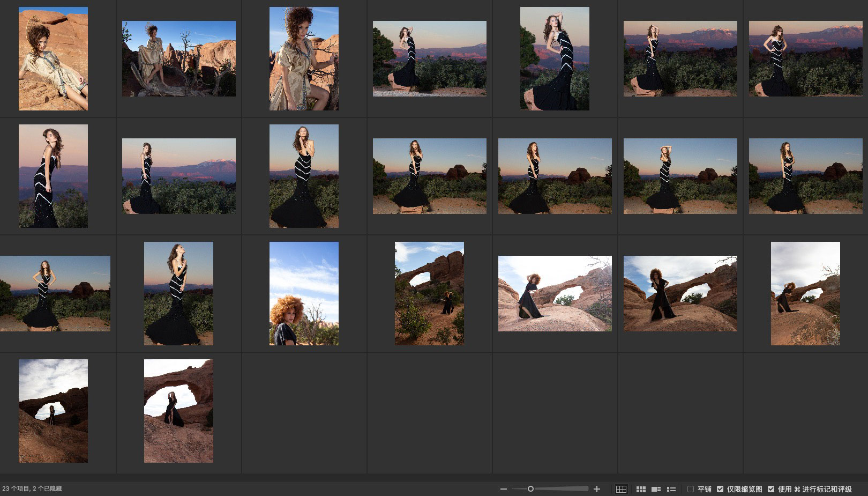The height and width of the screenshot is (496, 868).
Task: Select top-right thumbnail with hands on hips
Action: 805,58
